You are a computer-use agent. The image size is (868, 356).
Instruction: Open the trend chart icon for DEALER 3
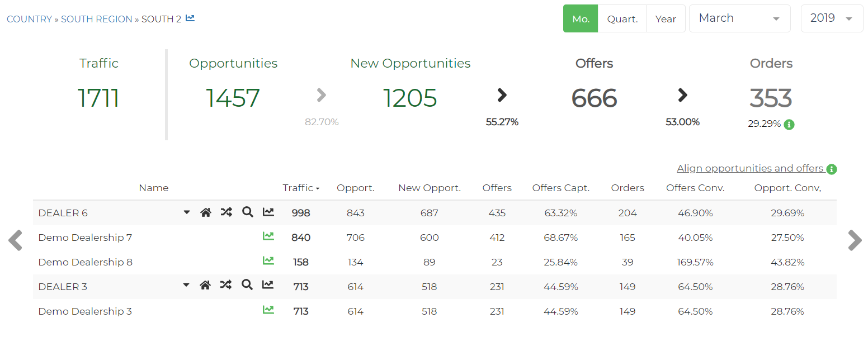click(268, 286)
